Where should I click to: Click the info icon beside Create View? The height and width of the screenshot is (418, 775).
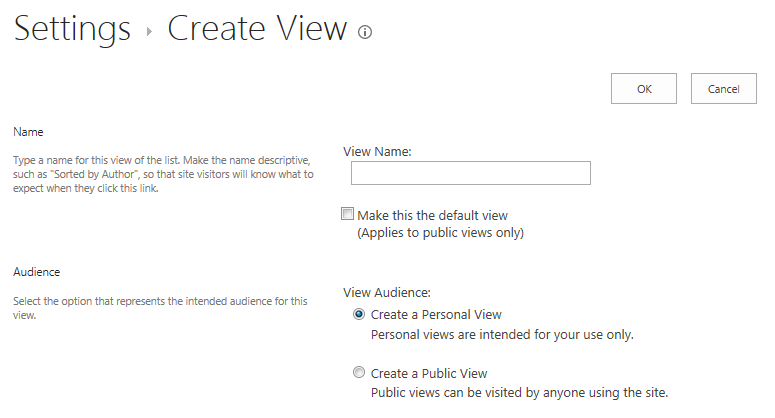(x=365, y=32)
